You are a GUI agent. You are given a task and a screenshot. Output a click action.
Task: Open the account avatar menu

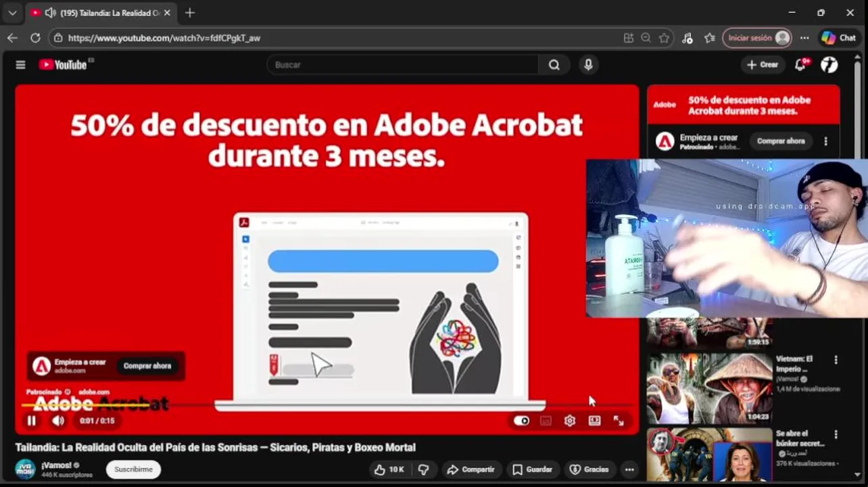pyautogui.click(x=829, y=65)
